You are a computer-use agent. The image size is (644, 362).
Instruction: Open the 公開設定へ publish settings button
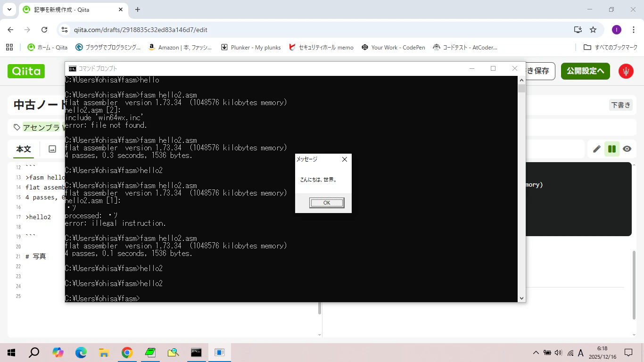tap(586, 71)
